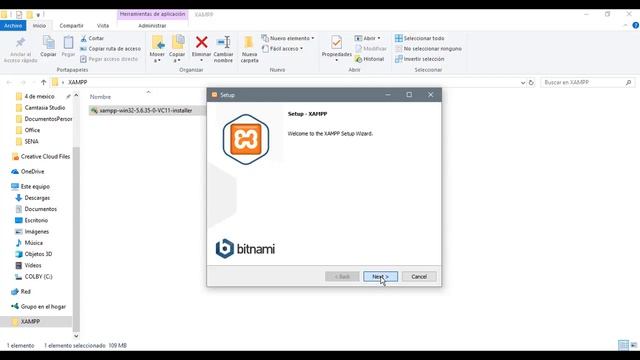Switch to the Vista ribbon tab

point(103,25)
